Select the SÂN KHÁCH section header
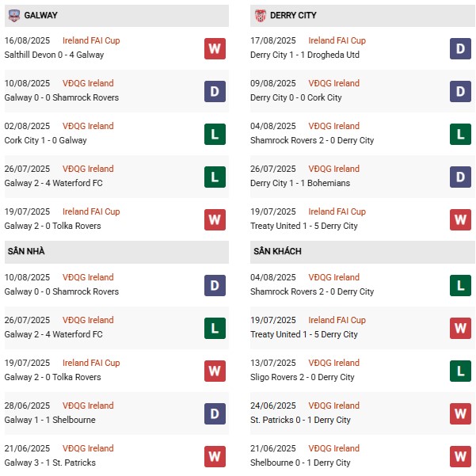This screenshot has width=476, height=476. (x=279, y=251)
